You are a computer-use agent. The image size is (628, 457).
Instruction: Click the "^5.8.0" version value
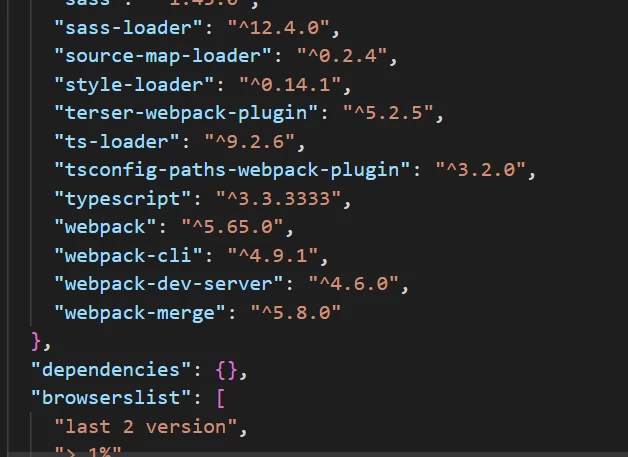pyautogui.click(x=296, y=312)
